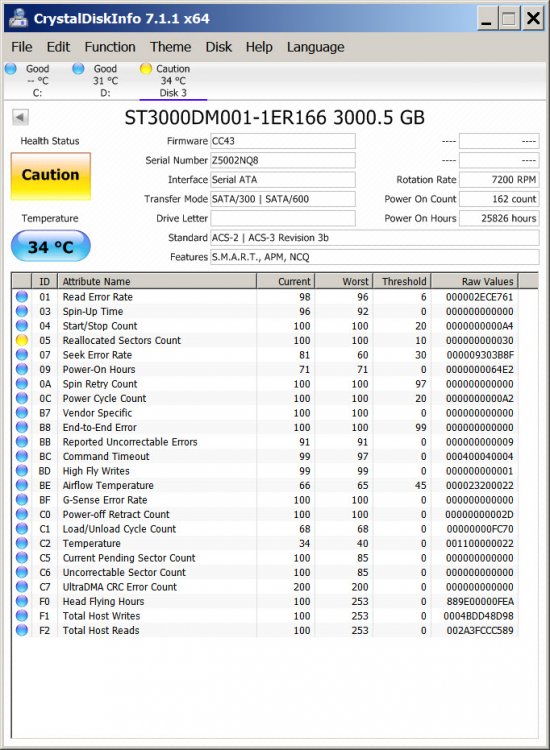550x750 pixels.
Task: Click the Head Flying Hours row name
Action: tap(103, 601)
